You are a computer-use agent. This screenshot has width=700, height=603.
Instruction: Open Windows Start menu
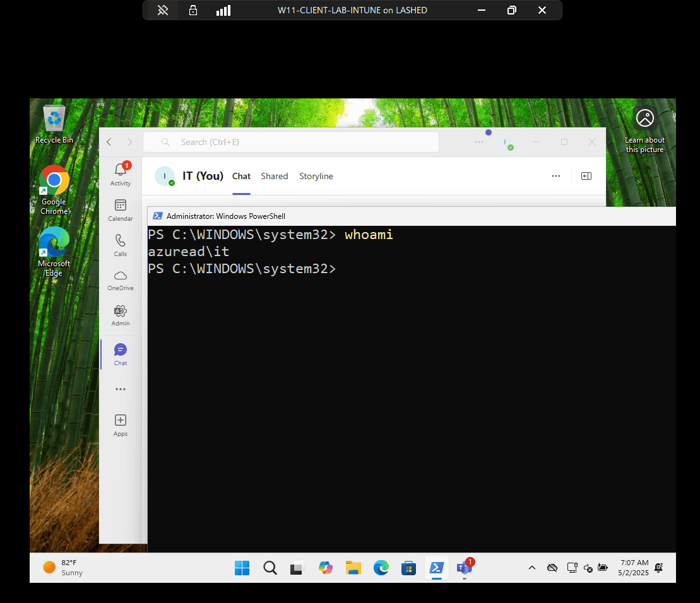click(242, 568)
